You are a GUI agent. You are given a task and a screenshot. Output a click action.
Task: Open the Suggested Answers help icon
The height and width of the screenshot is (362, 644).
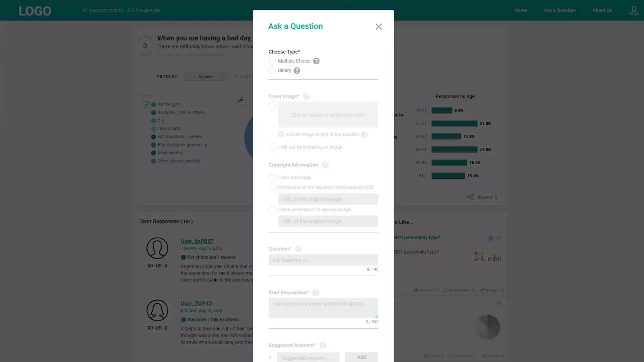point(323,345)
